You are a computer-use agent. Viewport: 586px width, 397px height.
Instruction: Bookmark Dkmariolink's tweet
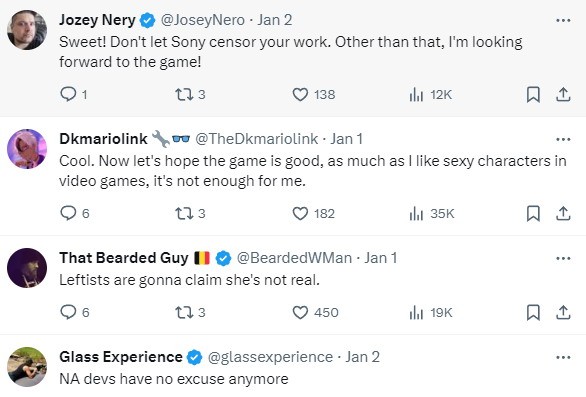533,213
